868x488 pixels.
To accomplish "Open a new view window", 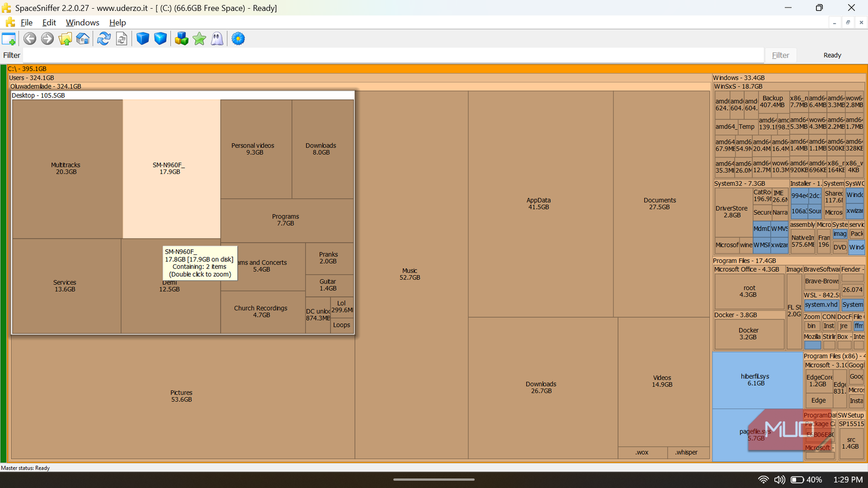I will (9, 39).
